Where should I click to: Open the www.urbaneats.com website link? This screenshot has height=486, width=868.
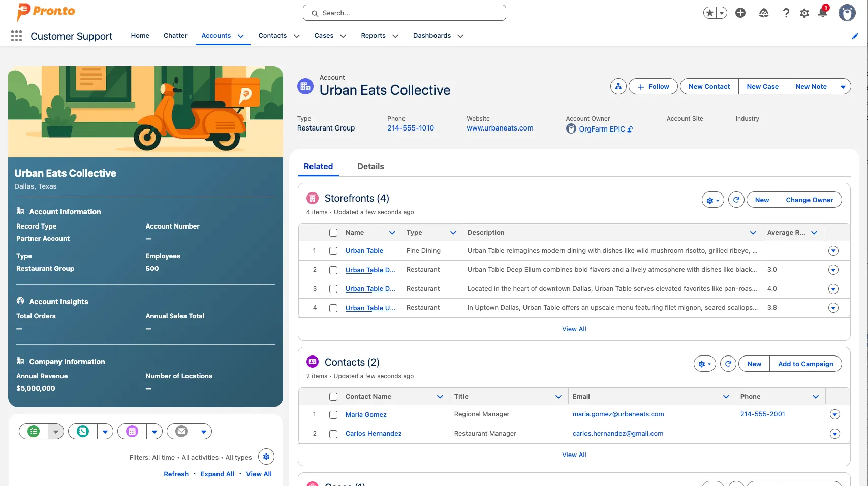pos(500,128)
